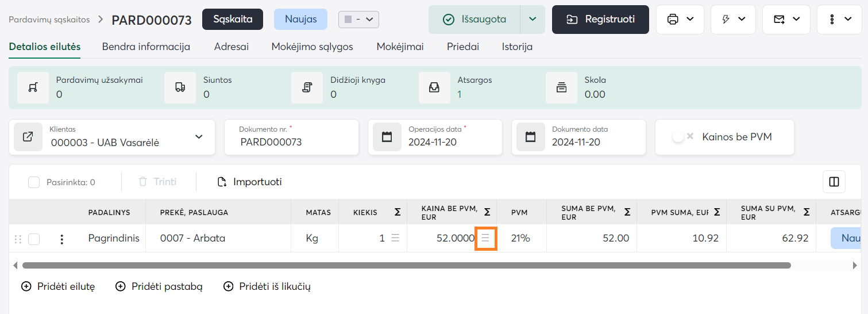
Task: Expand the arrow beside Išsaugota
Action: coord(533,20)
